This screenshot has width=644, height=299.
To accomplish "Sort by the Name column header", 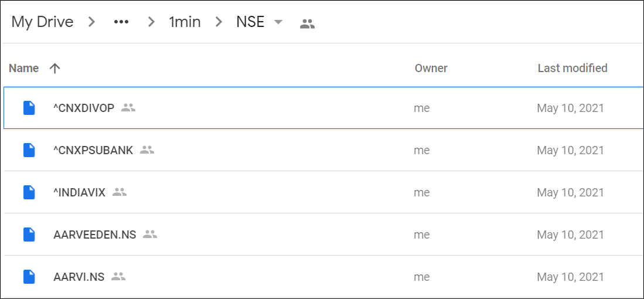I will coord(24,68).
